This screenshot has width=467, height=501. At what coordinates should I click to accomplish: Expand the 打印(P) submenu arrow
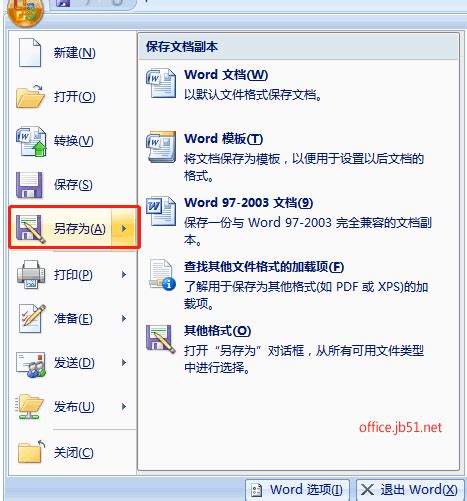124,275
